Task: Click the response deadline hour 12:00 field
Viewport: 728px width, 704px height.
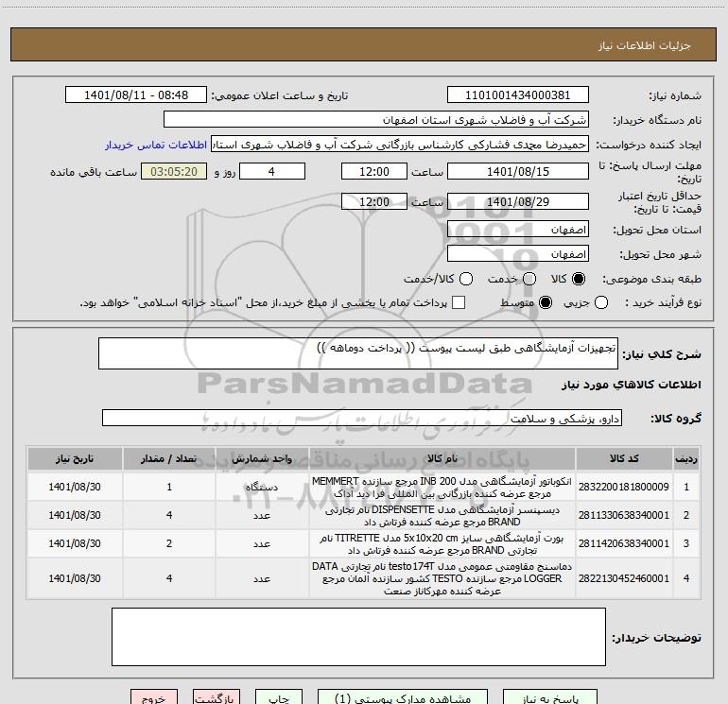Action: tap(374, 171)
